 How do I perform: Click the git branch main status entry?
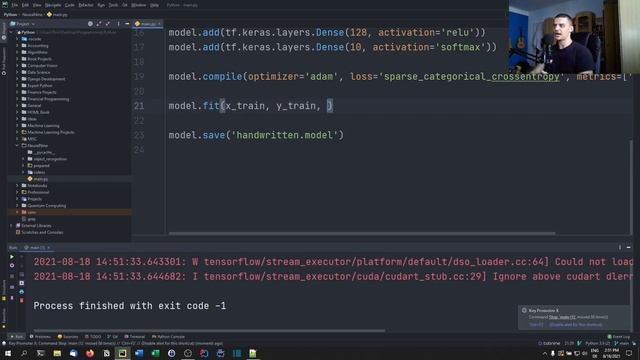(x=622, y=343)
